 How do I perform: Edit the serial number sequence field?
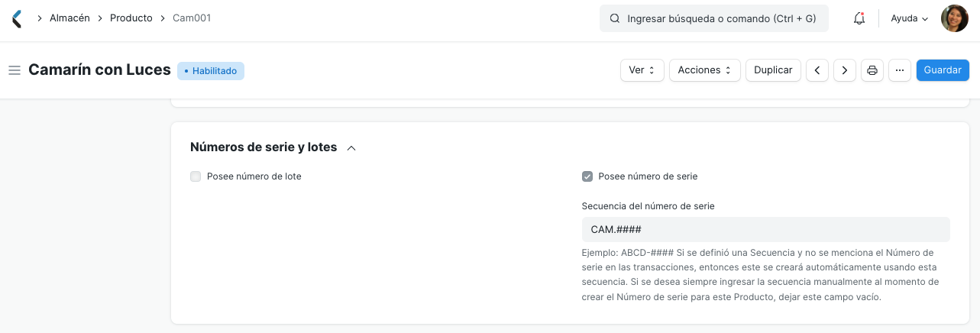tap(765, 229)
